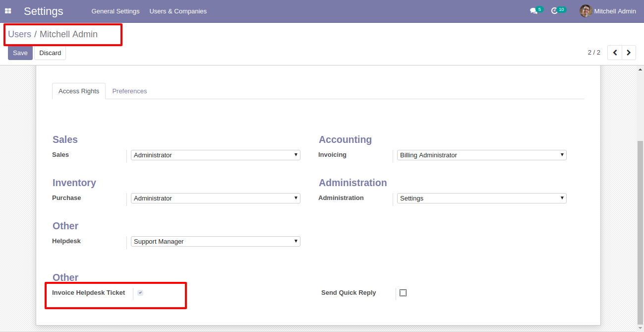
Task: Open the Administration level dropdown
Action: point(481,199)
